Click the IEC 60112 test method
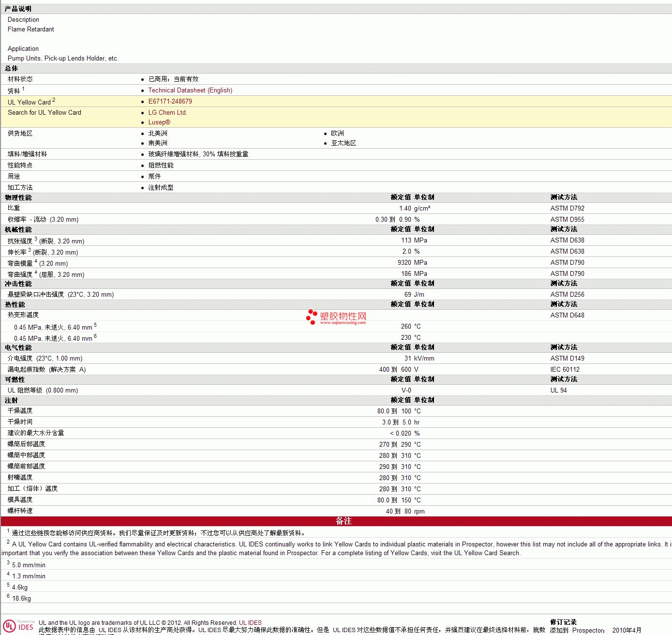 (565, 370)
